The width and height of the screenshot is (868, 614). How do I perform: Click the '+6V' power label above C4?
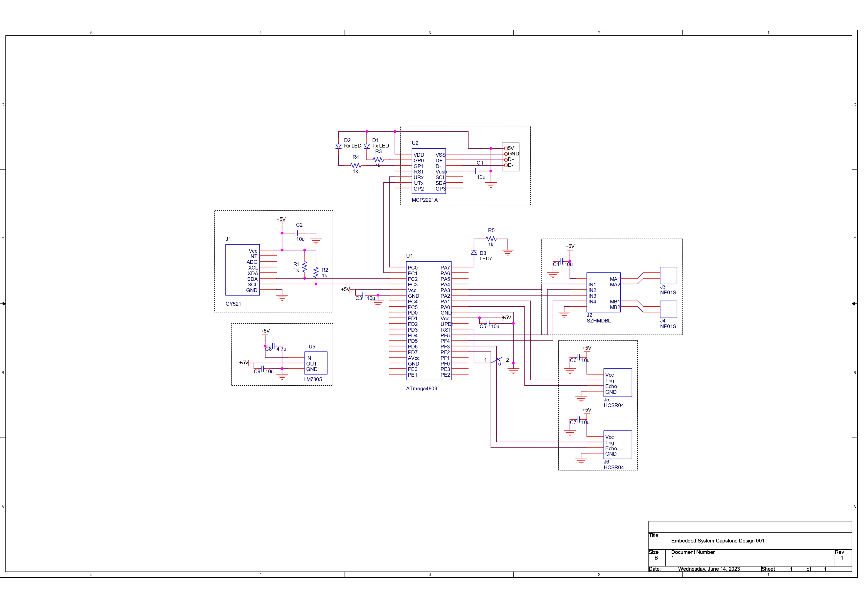570,246
